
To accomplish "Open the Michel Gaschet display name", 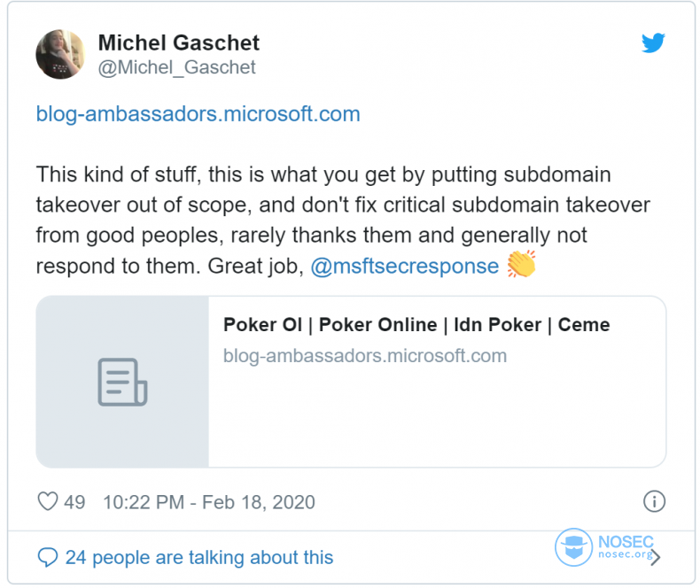I will (178, 42).
